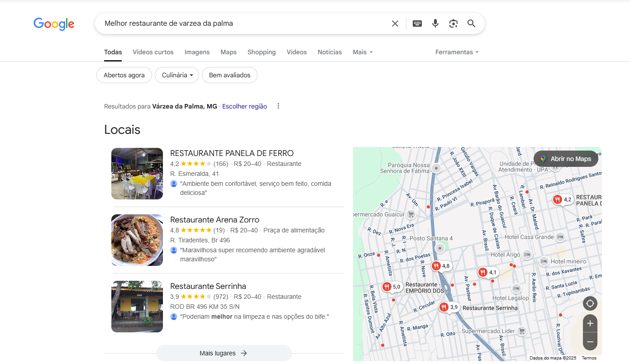Click the Hotel Casa Grande bed icon

point(560,237)
